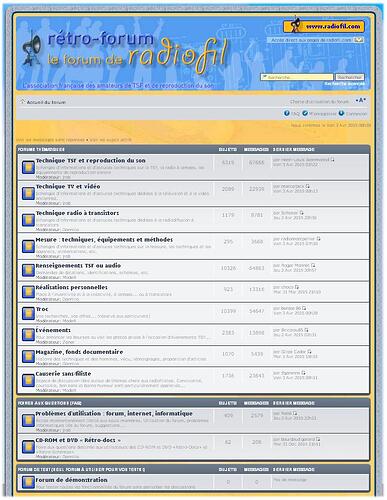Open 'Technique radio à transistors' forum
The height and width of the screenshot is (500, 387).
click(x=77, y=213)
